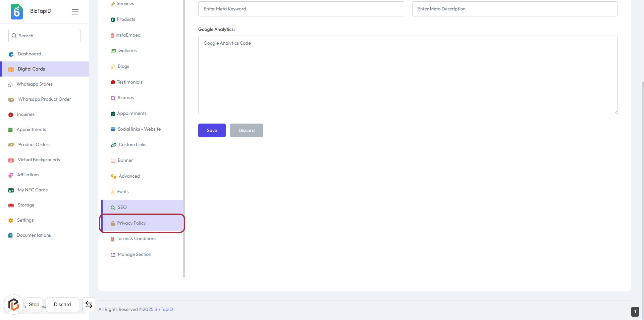Focus the Google Analytics Code text area
The image size is (644, 320).
point(408,75)
